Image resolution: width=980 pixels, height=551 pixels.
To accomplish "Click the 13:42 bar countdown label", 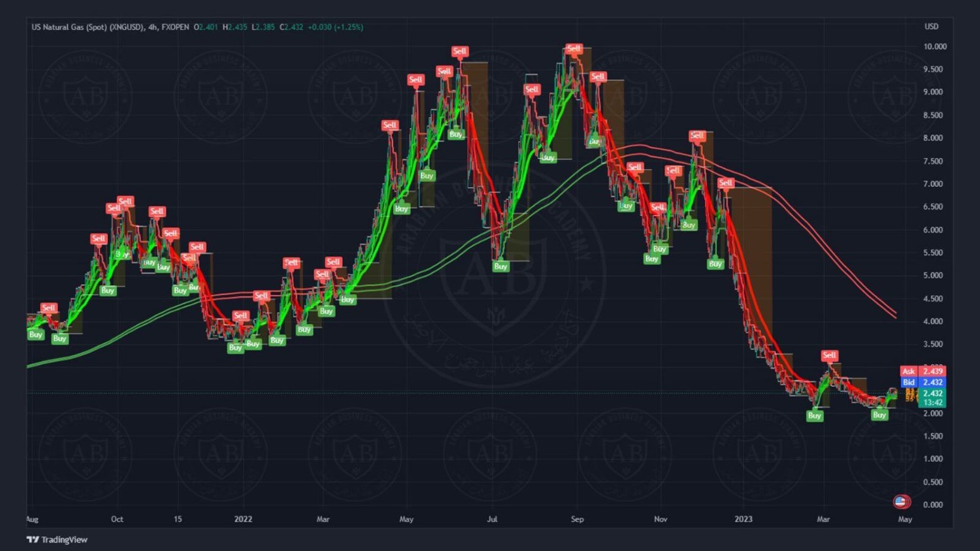I will (933, 403).
